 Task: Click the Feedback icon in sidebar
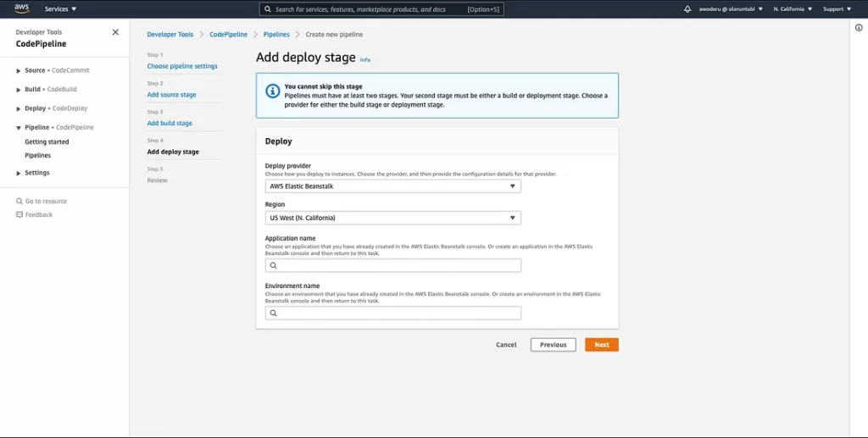click(x=19, y=215)
